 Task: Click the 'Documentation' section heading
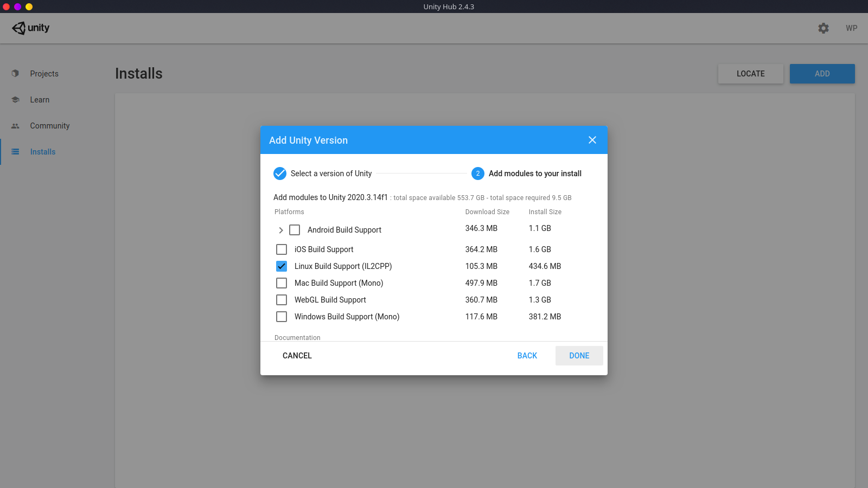click(297, 337)
